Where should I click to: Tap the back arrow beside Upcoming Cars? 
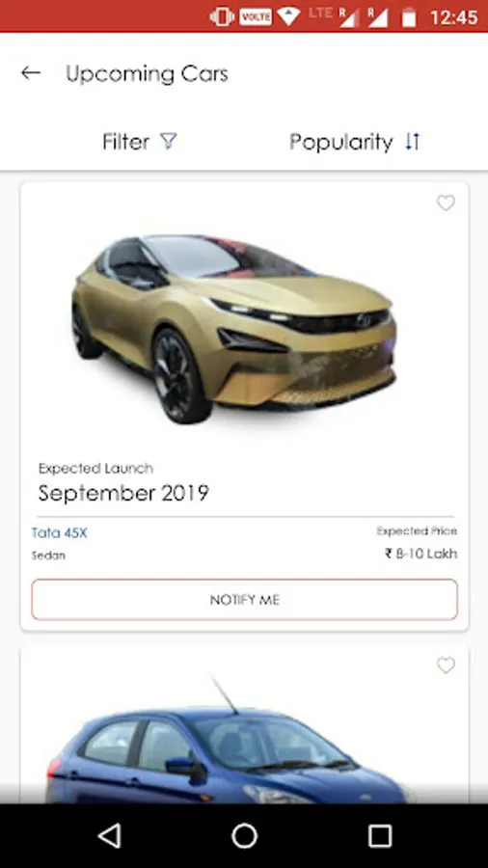pos(31,73)
